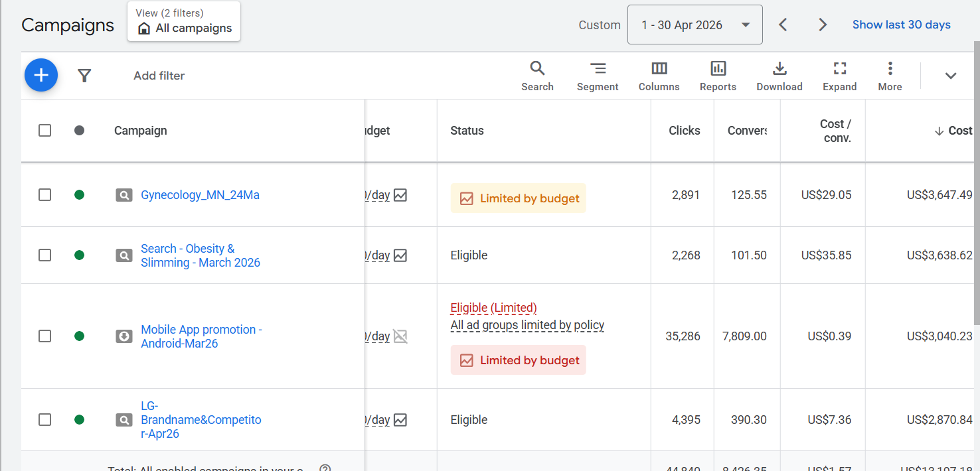Click search campaign type icon for Obesity & Slimming
This screenshot has height=471, width=980.
click(x=124, y=255)
